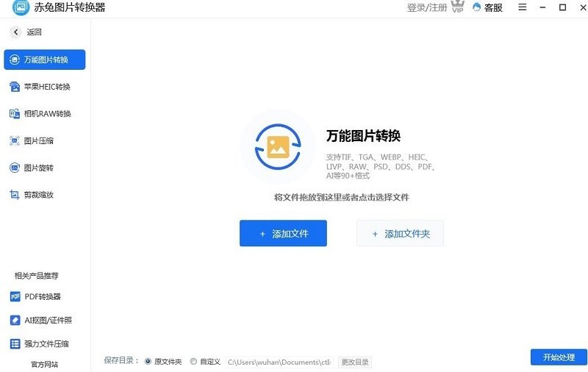Click the 相关产品推荐 label

(x=36, y=276)
